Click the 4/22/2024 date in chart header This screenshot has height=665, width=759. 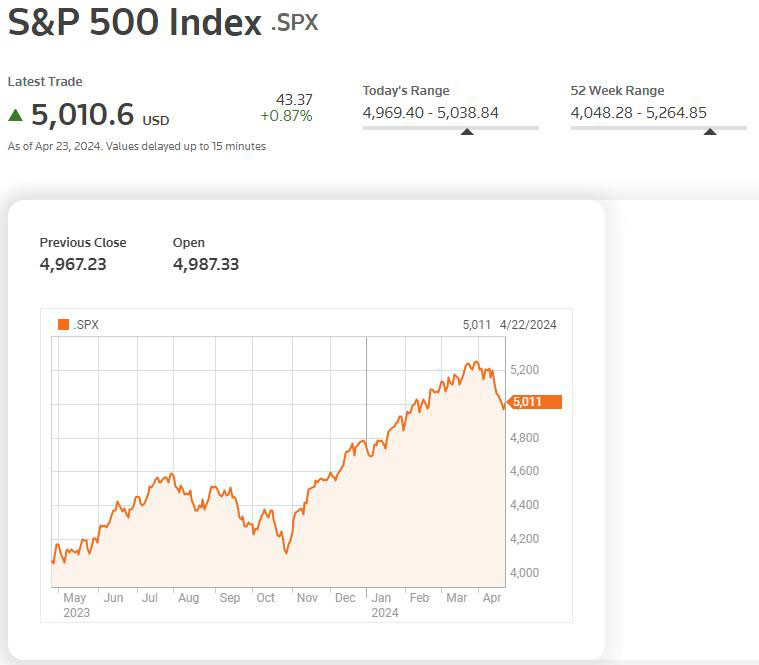[x=528, y=325]
